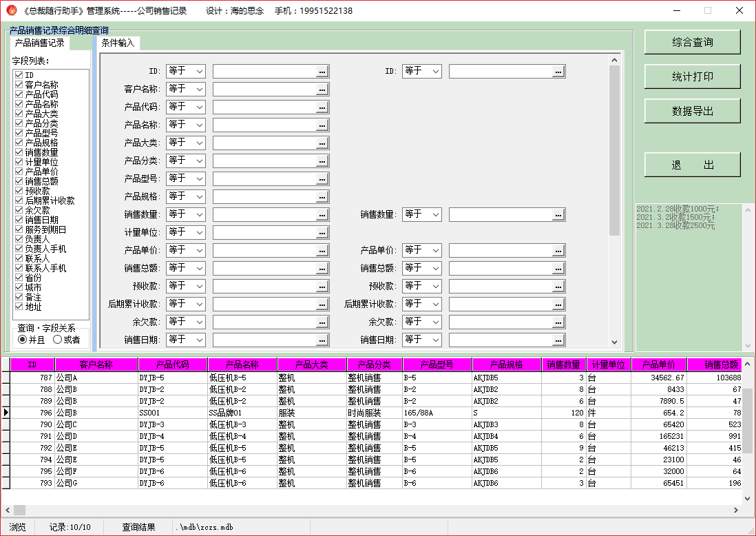
Task: Click ellipsis beside right 销售总额 input
Action: coord(558,268)
